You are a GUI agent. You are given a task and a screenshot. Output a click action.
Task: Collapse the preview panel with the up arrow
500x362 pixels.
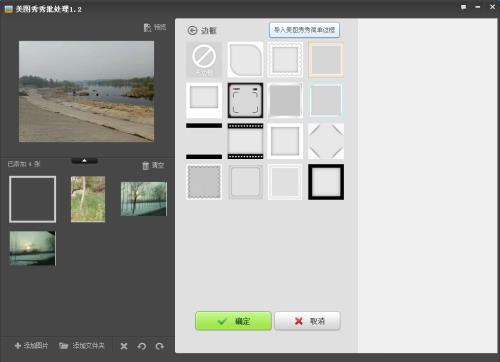(x=85, y=161)
